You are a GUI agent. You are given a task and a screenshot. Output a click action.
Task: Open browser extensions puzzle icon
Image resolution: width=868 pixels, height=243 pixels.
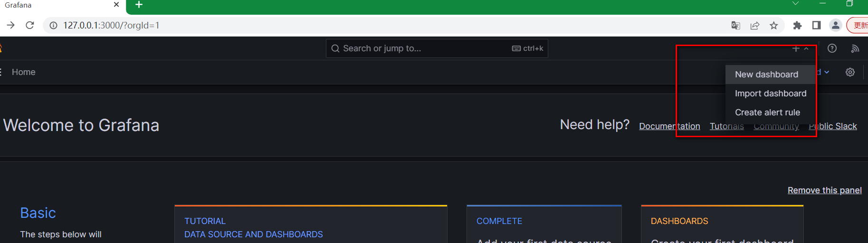[797, 26]
